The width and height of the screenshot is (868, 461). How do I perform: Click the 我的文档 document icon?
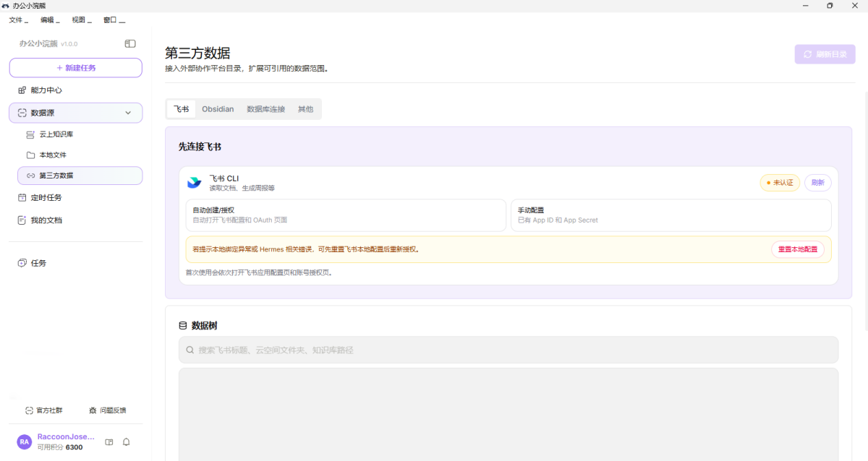22,220
